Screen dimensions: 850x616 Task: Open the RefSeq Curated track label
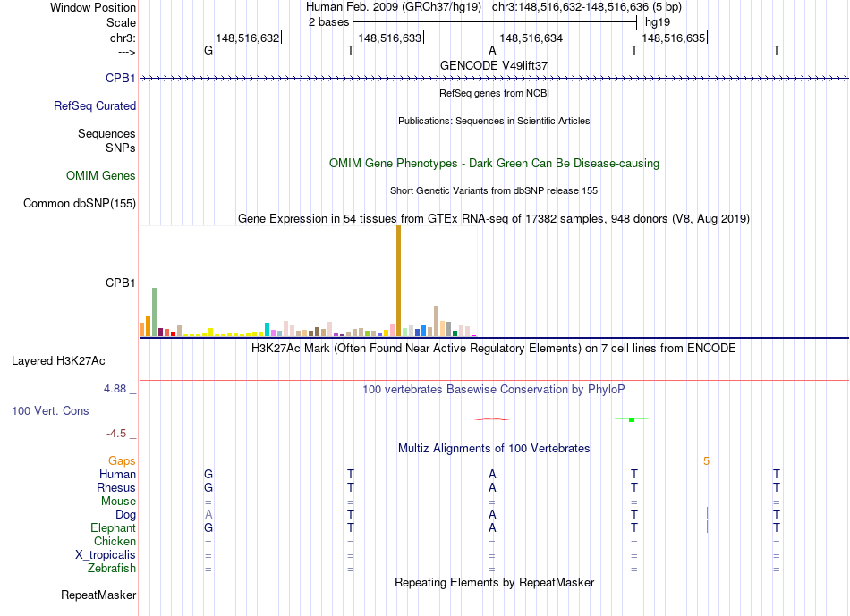pyautogui.click(x=95, y=105)
